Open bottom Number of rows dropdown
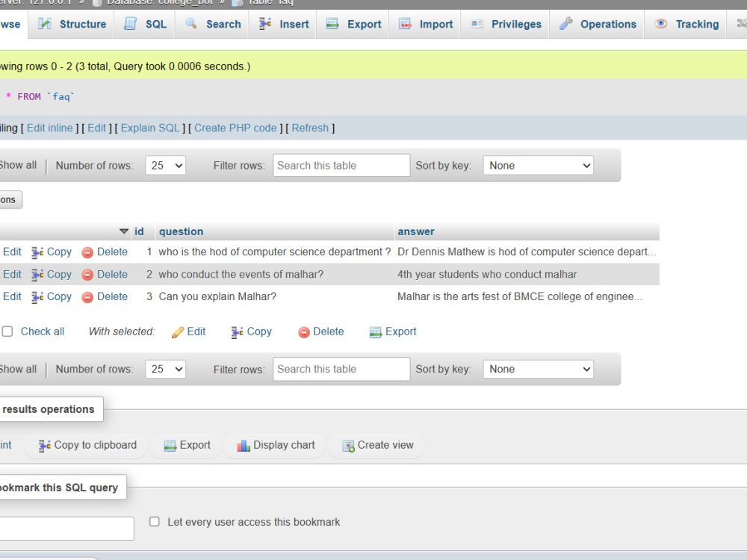This screenshot has height=560, width=747. pyautogui.click(x=165, y=369)
